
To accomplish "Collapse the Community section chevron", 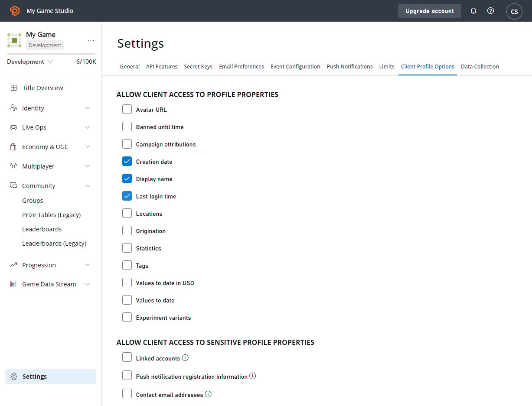I will coord(88,186).
